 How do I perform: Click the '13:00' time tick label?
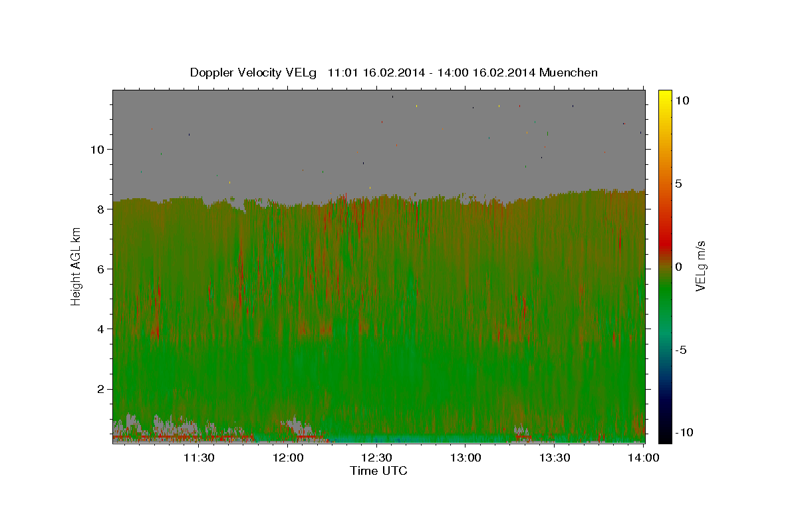pyautogui.click(x=466, y=458)
